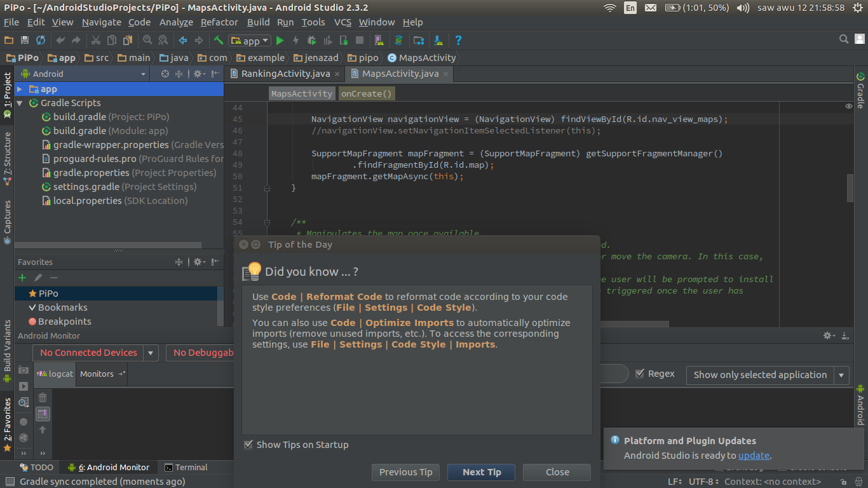Click the blue Help question mark icon
This screenshot has height=488, width=868.
pos(458,40)
